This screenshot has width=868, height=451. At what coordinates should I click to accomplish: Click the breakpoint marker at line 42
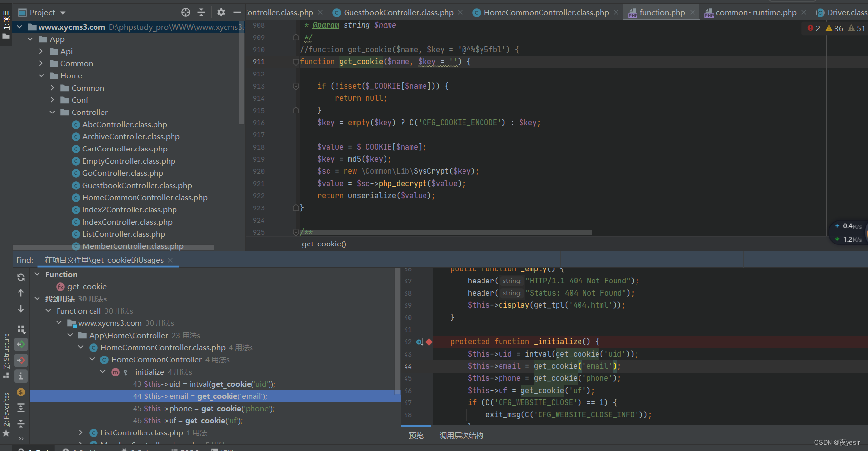point(429,342)
